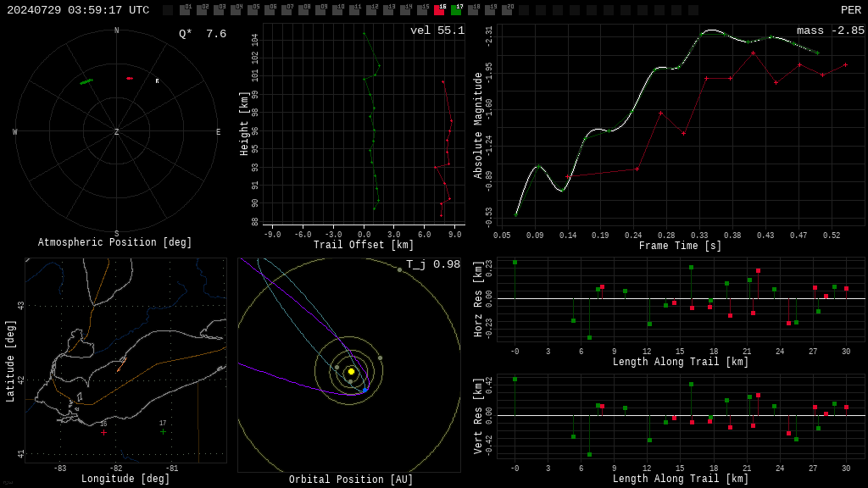Click the T_j 0.98 readout
This screenshot has width=868, height=488.
433,264
